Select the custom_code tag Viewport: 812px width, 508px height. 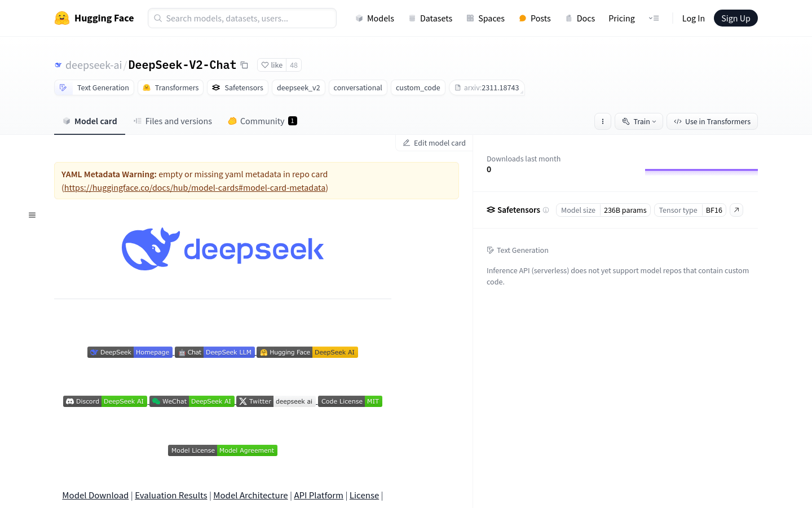pyautogui.click(x=418, y=87)
